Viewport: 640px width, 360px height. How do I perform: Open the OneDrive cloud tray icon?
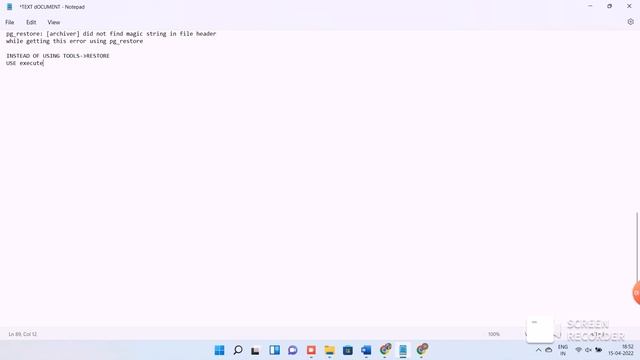coord(549,350)
